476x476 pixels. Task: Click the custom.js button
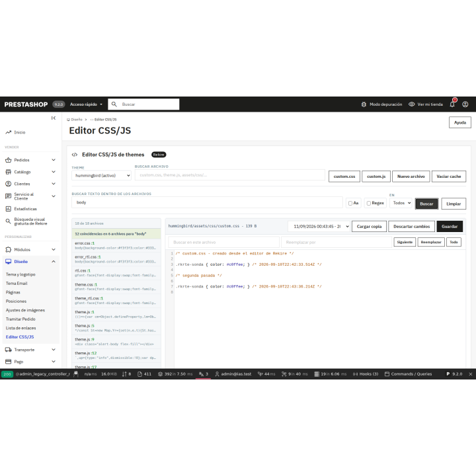376,177
